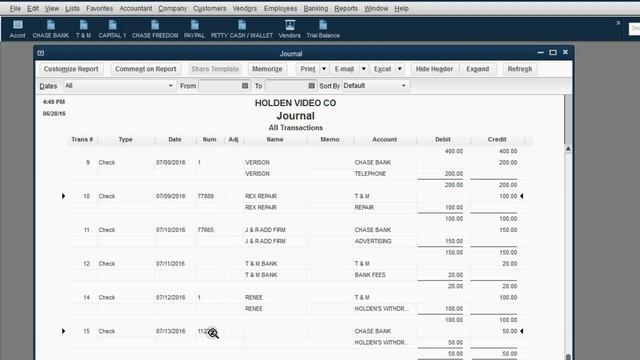The width and height of the screenshot is (640, 360).
Task: Open E-mail dropdown arrow
Action: click(363, 69)
